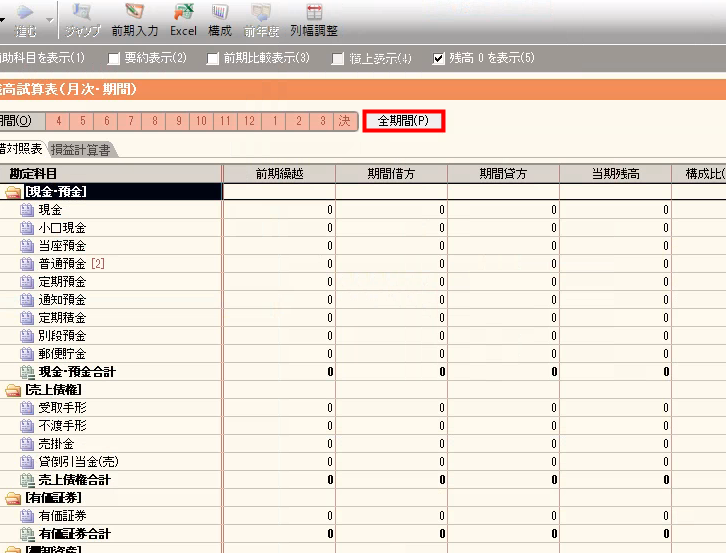Uncheck the 残高 0 を表示 checkbox
Image resolution: width=726 pixels, height=553 pixels.
[438, 59]
